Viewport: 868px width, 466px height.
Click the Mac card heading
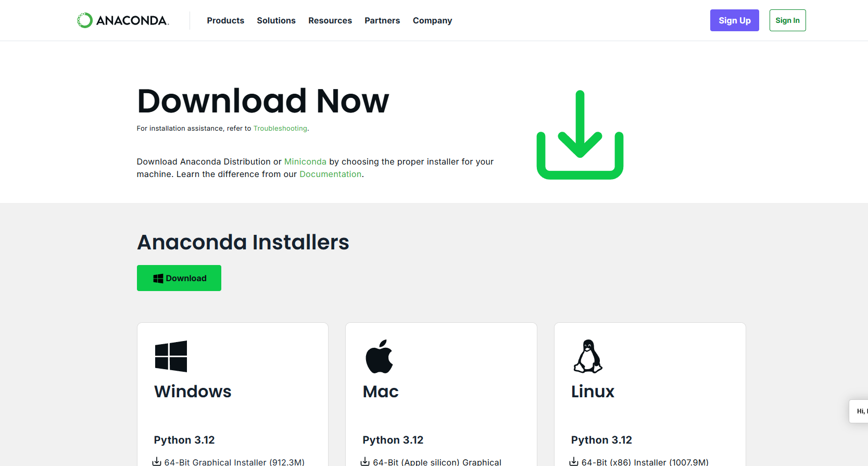(381, 392)
